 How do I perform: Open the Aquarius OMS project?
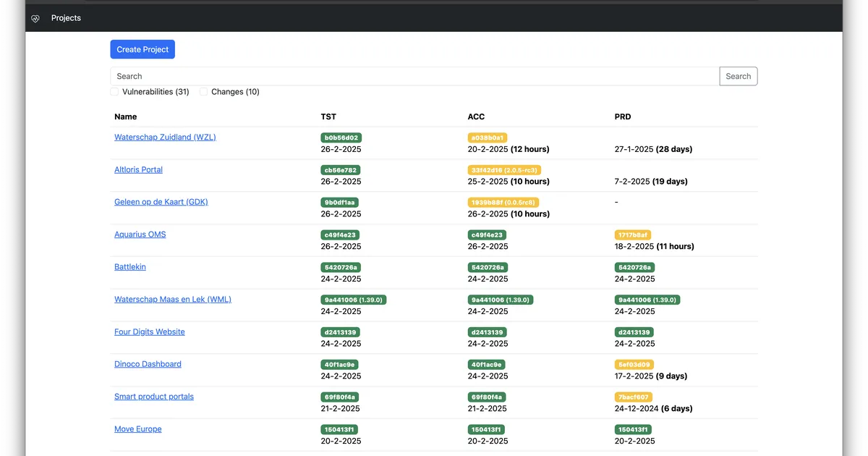click(140, 235)
